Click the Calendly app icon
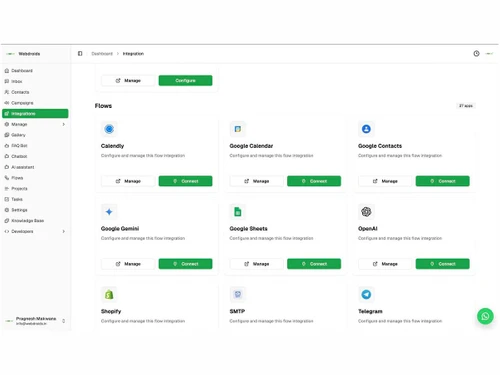 [x=109, y=129]
